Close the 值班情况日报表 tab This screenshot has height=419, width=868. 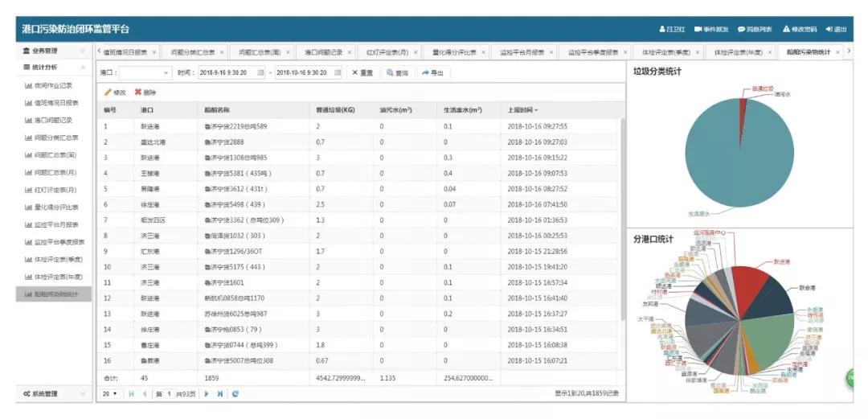(x=154, y=52)
